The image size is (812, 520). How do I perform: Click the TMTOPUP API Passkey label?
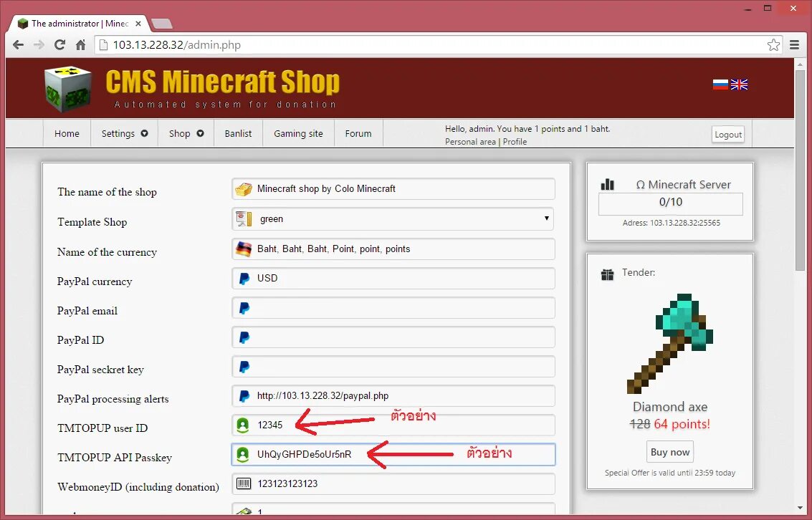(115, 458)
